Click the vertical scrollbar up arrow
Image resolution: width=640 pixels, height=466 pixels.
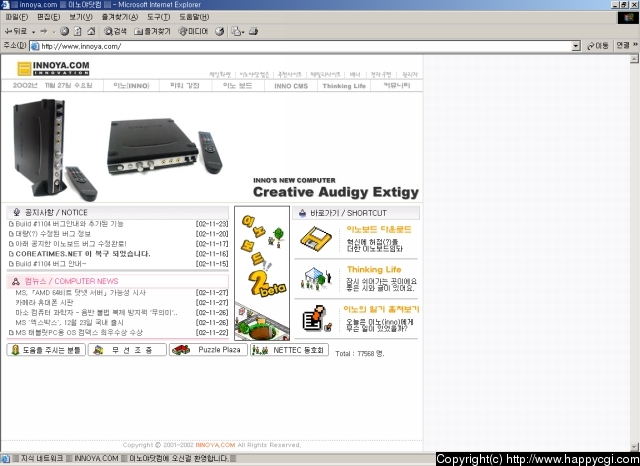pos(634,59)
